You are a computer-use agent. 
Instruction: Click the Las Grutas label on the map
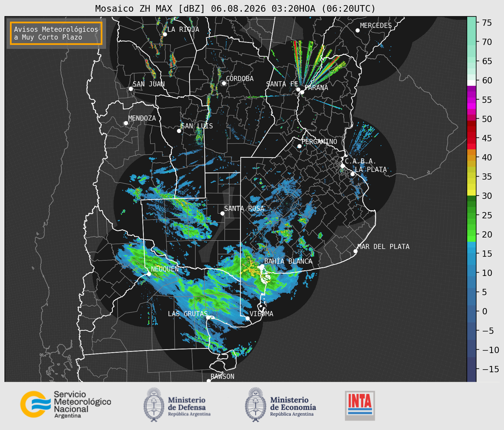tap(188, 314)
